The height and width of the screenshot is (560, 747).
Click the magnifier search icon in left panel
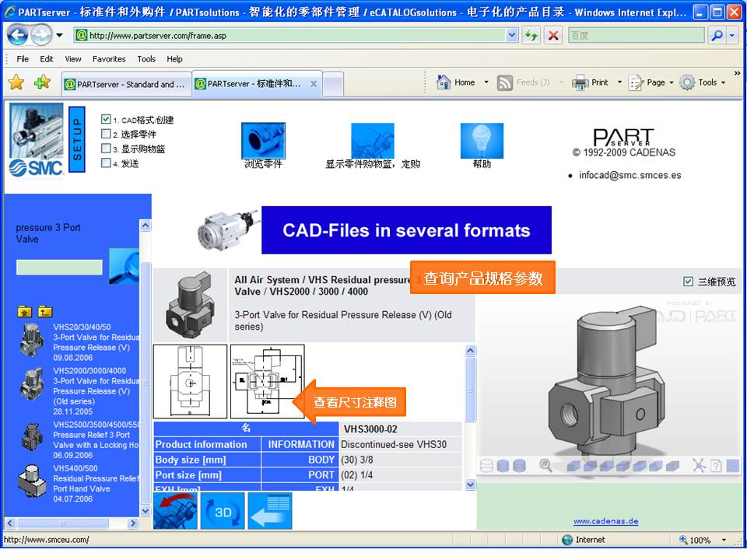coord(124,267)
